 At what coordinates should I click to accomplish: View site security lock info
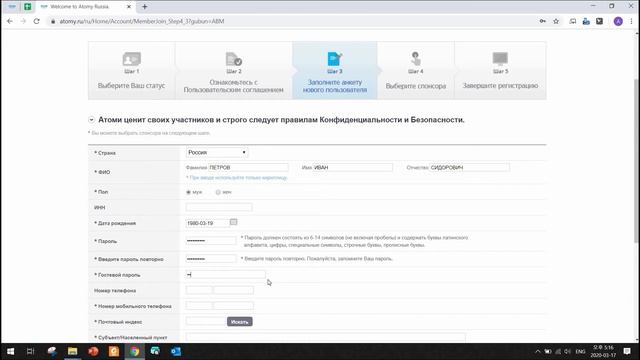[53, 21]
